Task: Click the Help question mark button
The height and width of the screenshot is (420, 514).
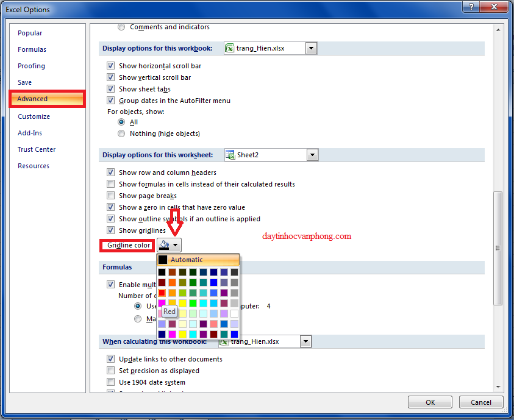Action: point(471,7)
